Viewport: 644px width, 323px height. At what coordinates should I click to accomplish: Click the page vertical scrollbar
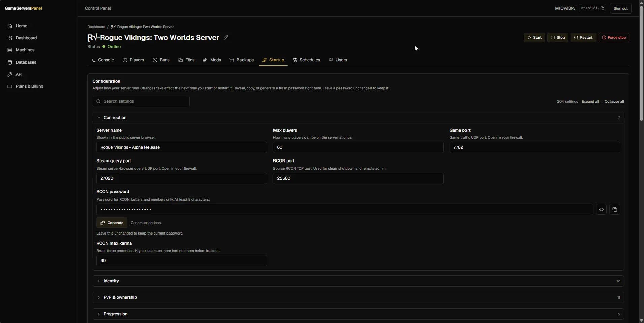[641, 64]
